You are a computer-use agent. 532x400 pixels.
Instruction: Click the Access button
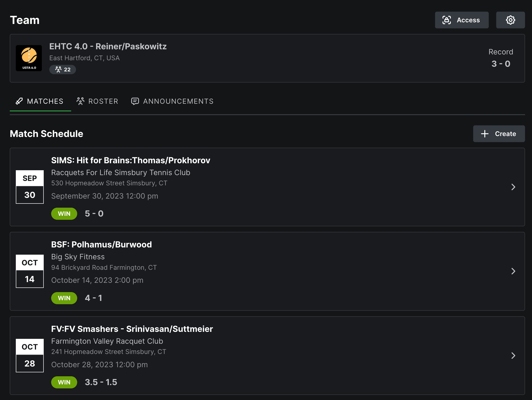(x=462, y=20)
